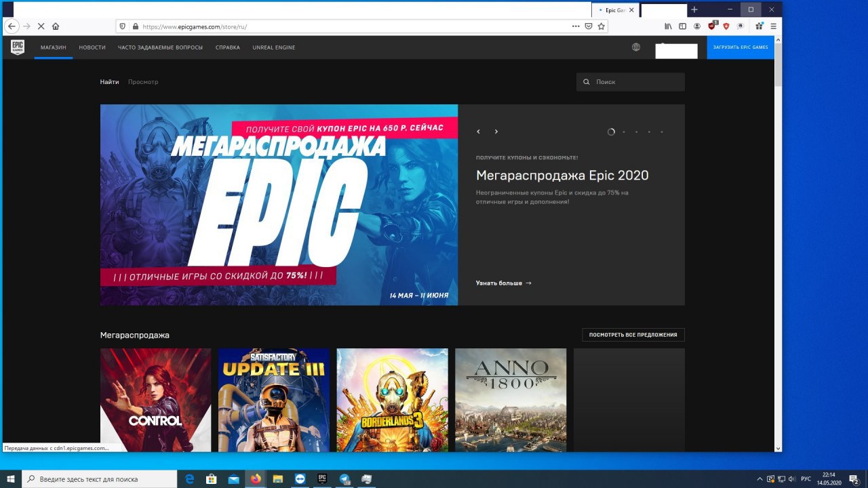Open the Anno 1800 game cover

(511, 400)
